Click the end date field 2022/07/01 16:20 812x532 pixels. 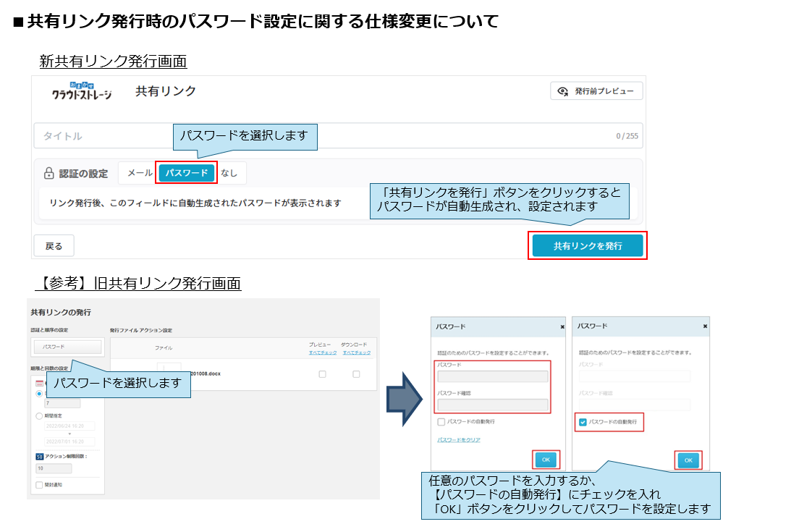click(70, 442)
